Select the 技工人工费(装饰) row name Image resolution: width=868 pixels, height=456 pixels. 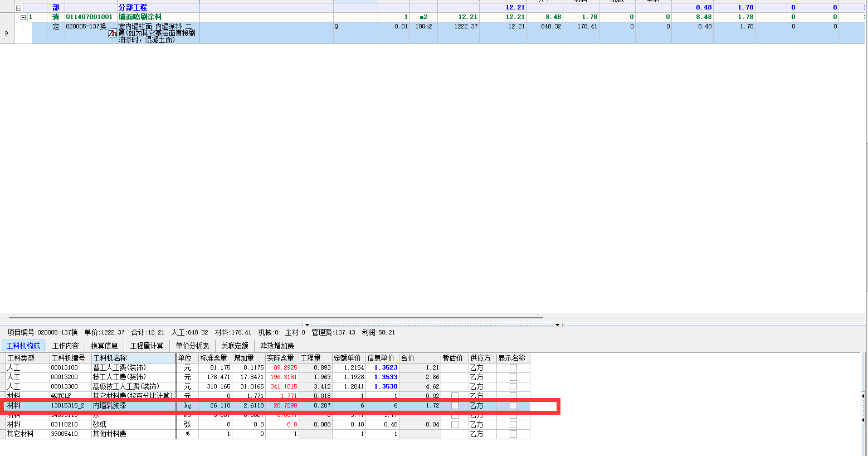119,377
